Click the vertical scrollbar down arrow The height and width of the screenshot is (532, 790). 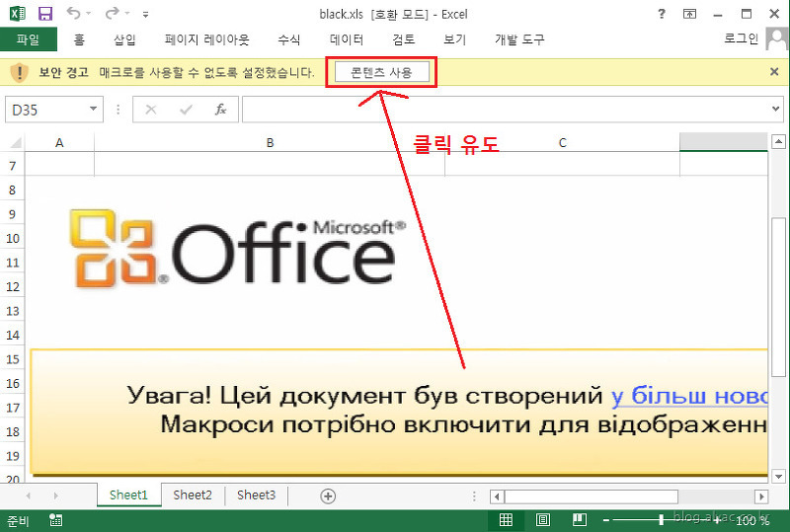click(779, 476)
